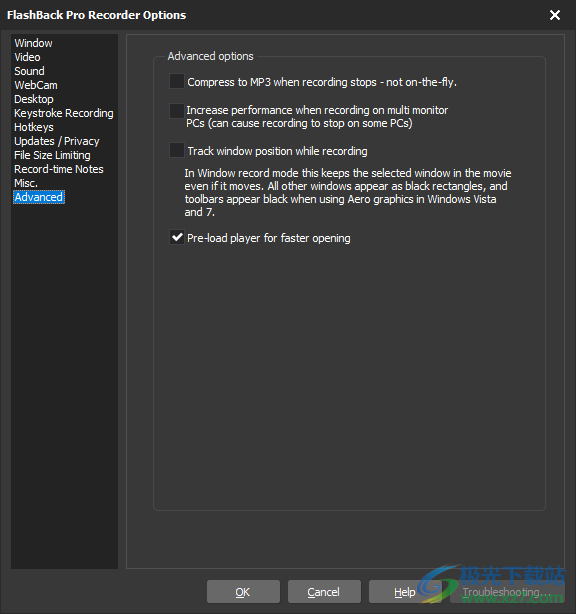Uncheck Pre-load player for faster opening
This screenshot has width=576, height=614.
click(x=177, y=238)
